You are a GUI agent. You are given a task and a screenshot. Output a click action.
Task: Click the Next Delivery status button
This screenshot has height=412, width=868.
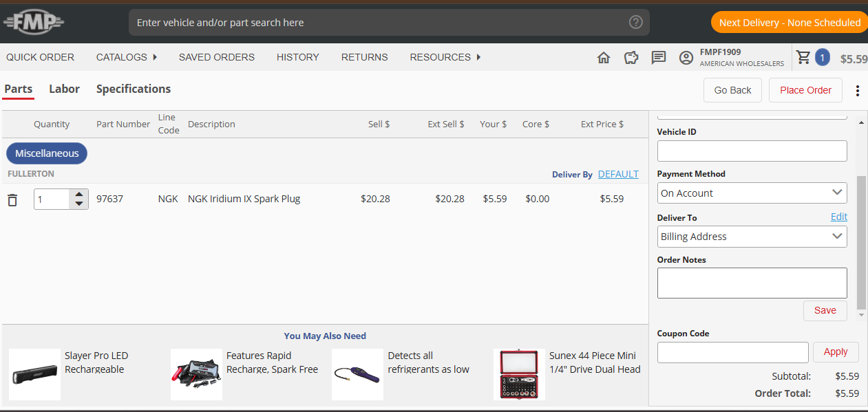789,23
